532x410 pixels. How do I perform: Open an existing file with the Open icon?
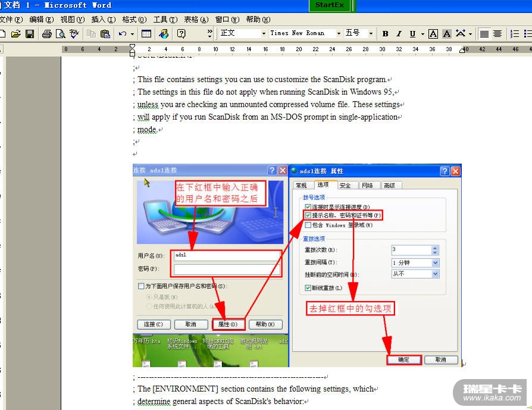pos(15,33)
